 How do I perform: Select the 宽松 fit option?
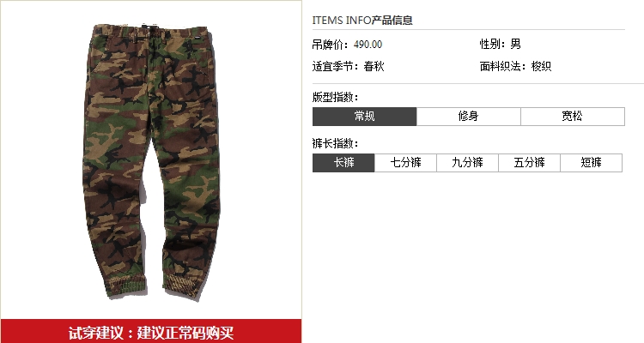(x=573, y=117)
